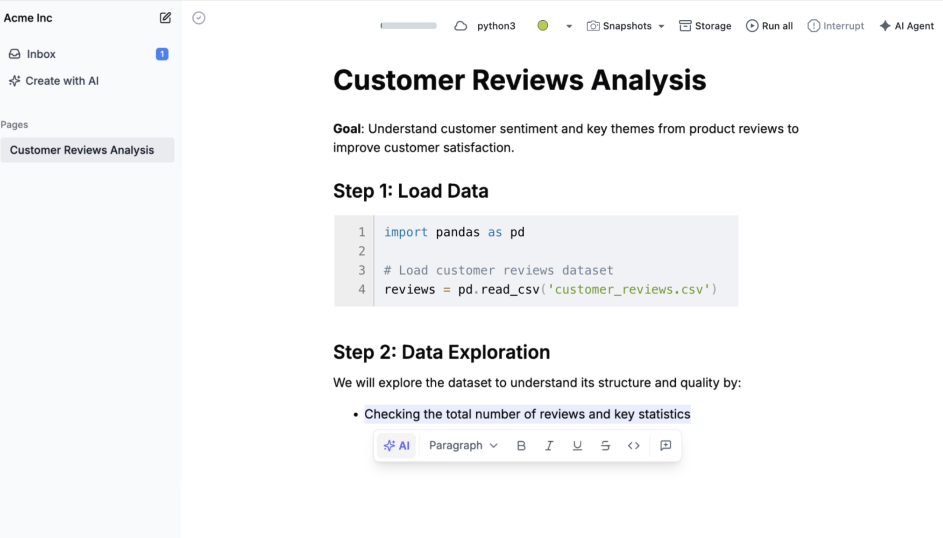
Task: Click the AI Agent sparkle button
Action: 906,26
